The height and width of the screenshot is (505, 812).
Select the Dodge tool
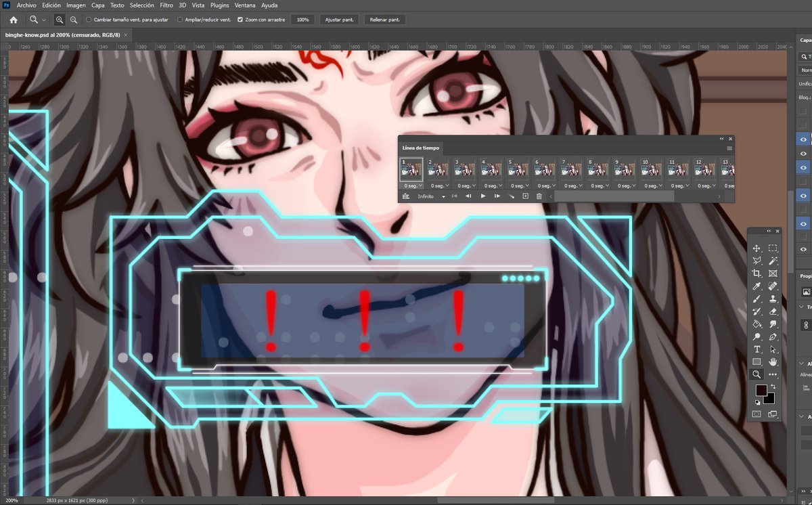pyautogui.click(x=757, y=336)
